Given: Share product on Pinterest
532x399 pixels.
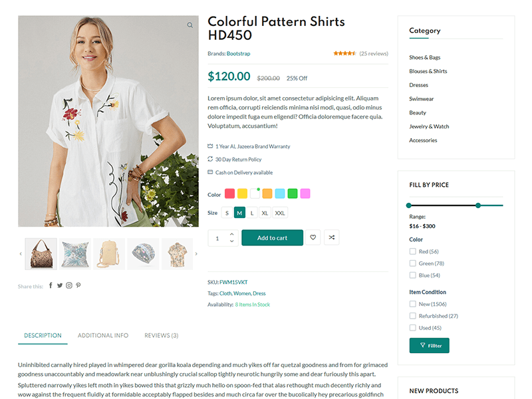Looking at the screenshot, I should pos(78,285).
